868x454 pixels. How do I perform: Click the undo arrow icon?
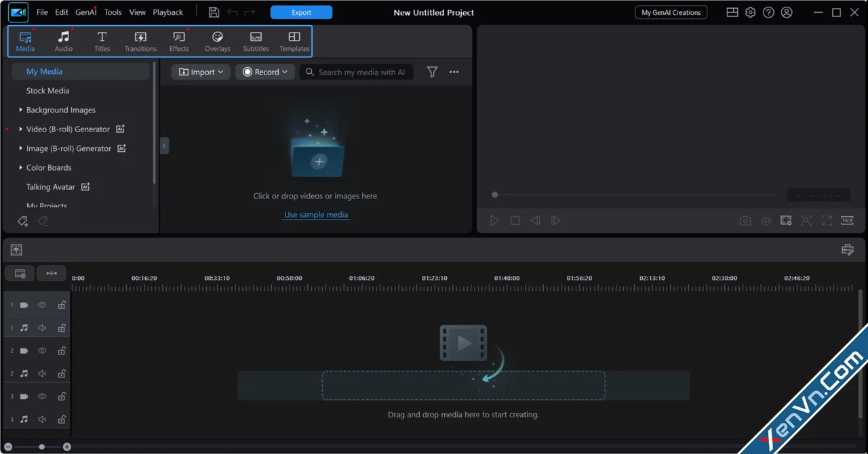(233, 12)
